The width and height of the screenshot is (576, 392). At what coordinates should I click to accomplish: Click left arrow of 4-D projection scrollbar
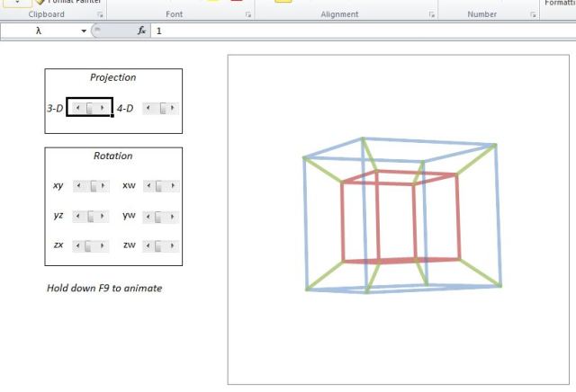click(147, 108)
